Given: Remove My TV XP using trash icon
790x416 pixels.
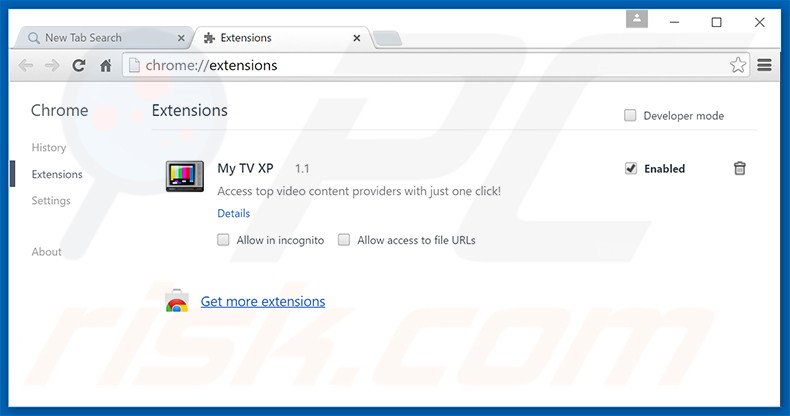Looking at the screenshot, I should [739, 168].
